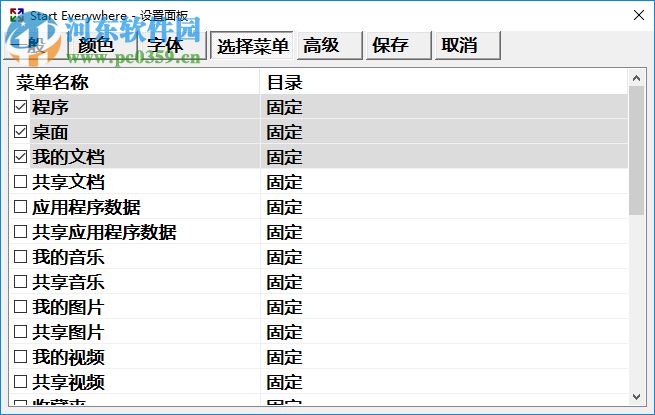655x415 pixels.
Task: Click 固定 in the 程序 row
Action: click(284, 107)
